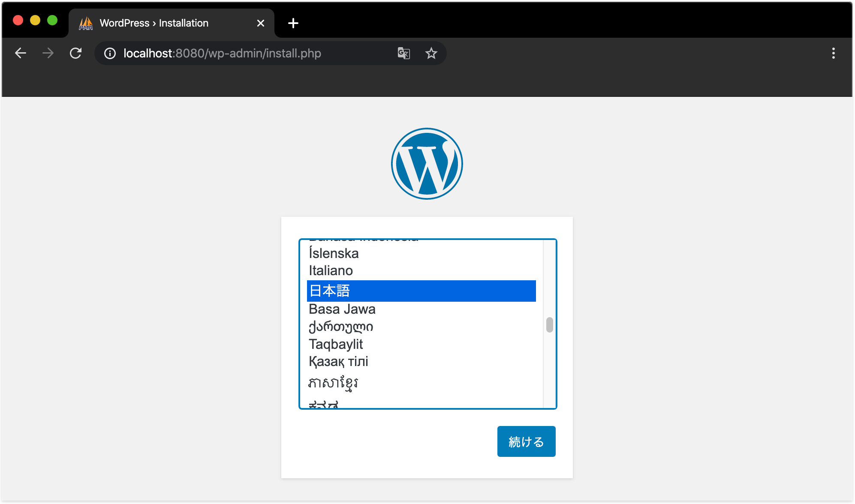The width and height of the screenshot is (855, 504).
Task: Click the phpMyAdmin favicon on the browser tab
Action: point(86,23)
